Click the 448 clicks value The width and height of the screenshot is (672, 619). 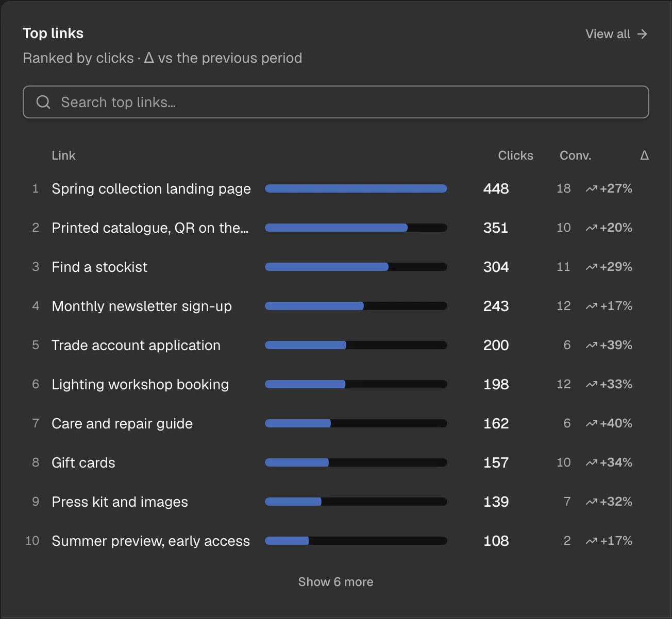(496, 189)
